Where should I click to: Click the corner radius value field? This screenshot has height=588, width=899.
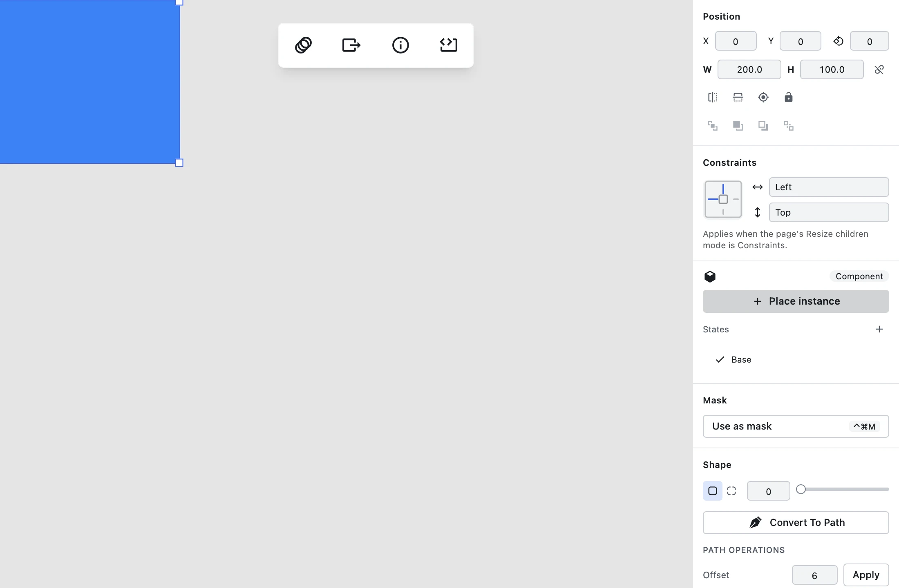pyautogui.click(x=768, y=491)
